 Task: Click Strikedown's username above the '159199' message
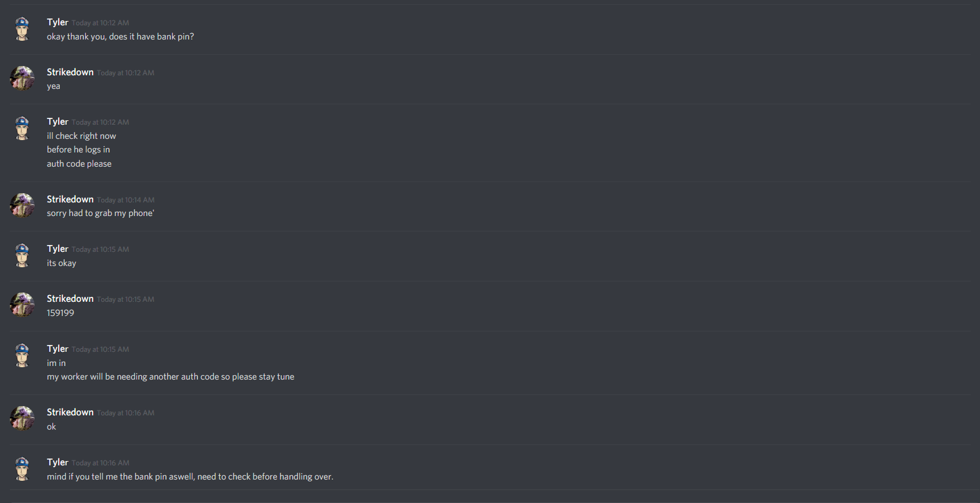coord(70,299)
